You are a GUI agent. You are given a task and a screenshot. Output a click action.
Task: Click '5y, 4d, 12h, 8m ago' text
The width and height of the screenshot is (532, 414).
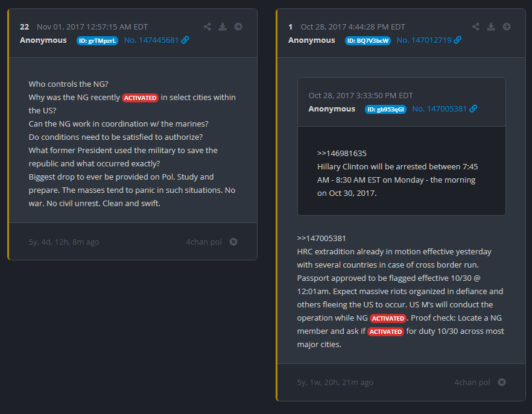pos(64,242)
